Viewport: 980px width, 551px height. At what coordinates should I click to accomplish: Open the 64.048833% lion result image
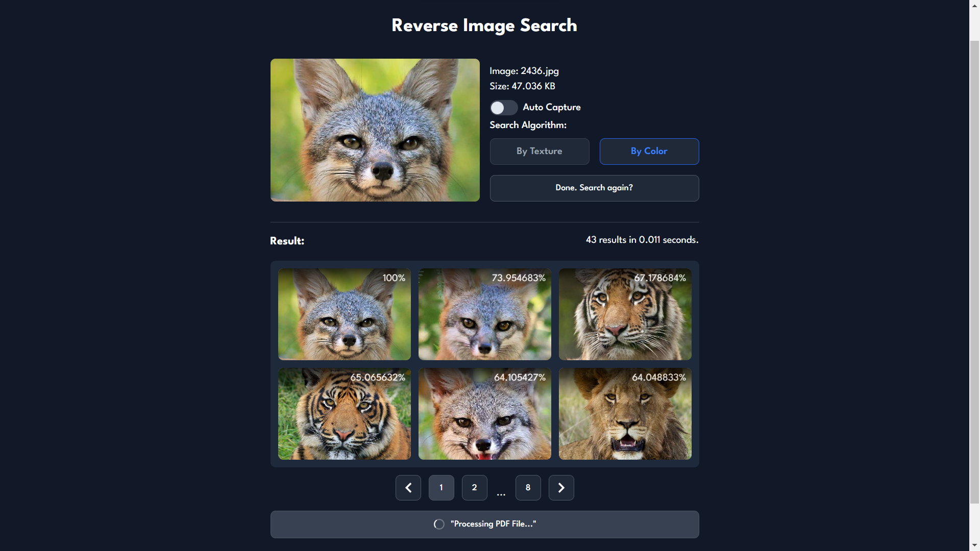pyautogui.click(x=625, y=414)
